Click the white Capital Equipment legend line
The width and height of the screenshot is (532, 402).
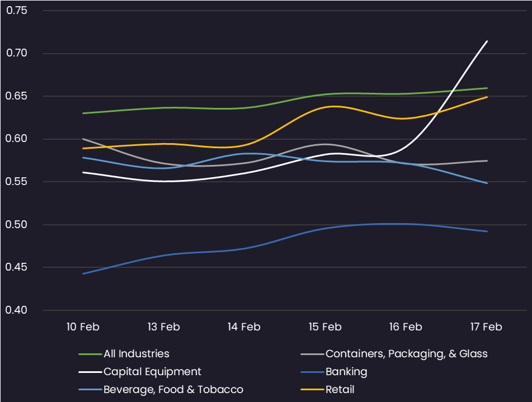(x=90, y=372)
